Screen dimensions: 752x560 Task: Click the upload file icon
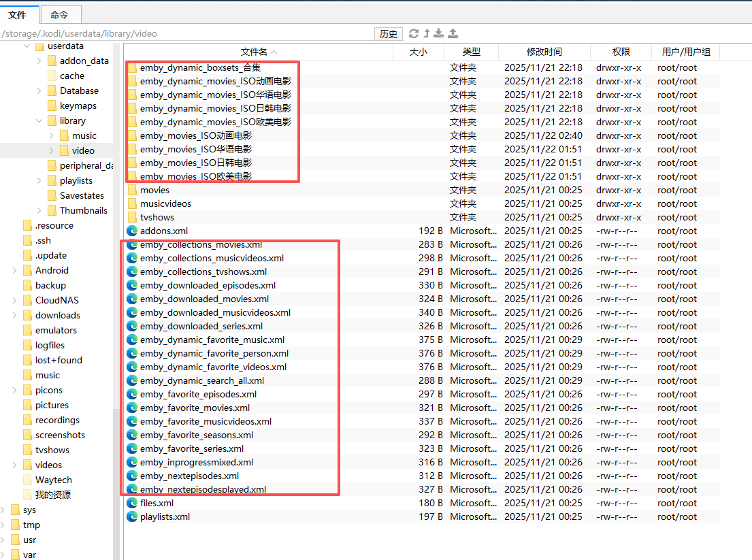(x=453, y=33)
